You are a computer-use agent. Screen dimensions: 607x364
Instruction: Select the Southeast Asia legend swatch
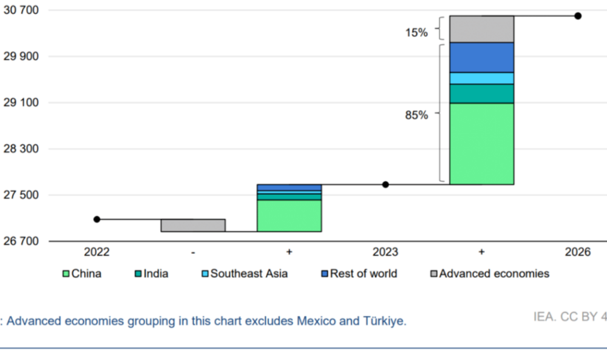(x=205, y=274)
